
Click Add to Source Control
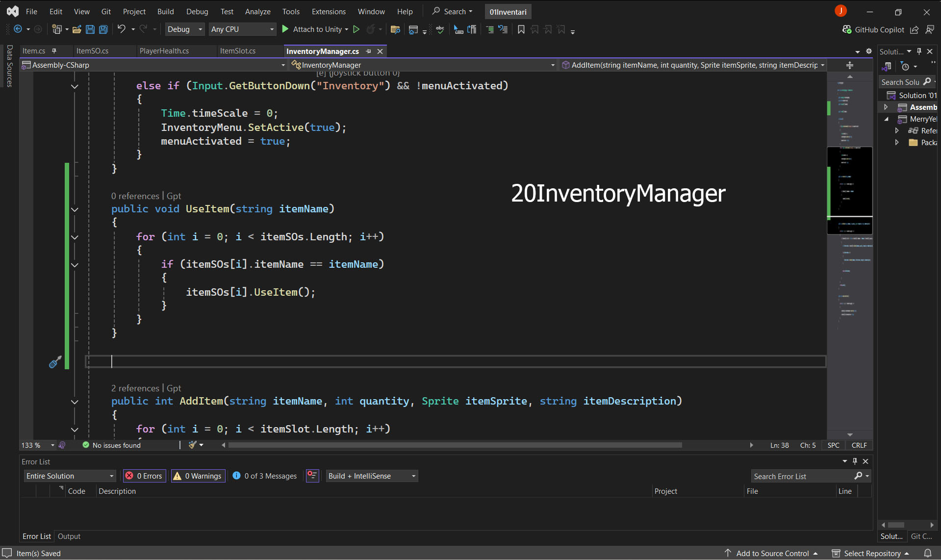coord(772,553)
